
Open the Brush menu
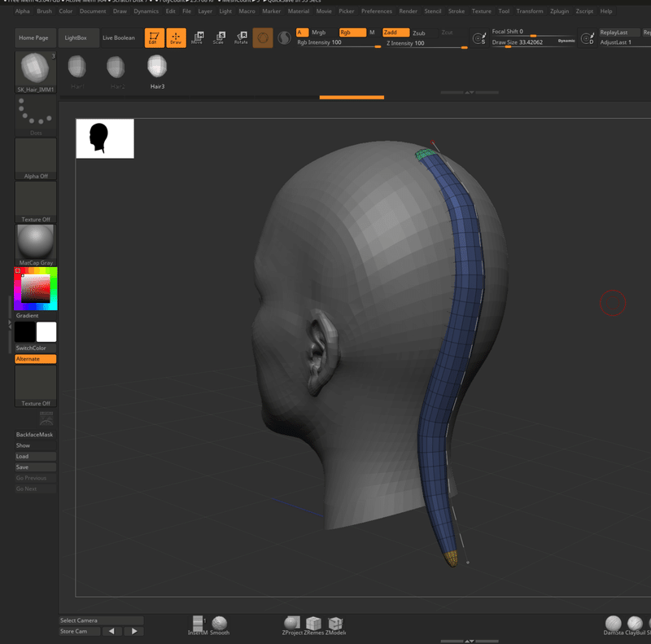click(x=45, y=11)
